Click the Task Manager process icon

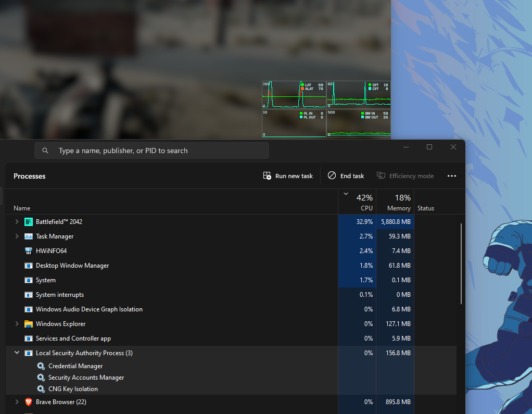tap(29, 236)
